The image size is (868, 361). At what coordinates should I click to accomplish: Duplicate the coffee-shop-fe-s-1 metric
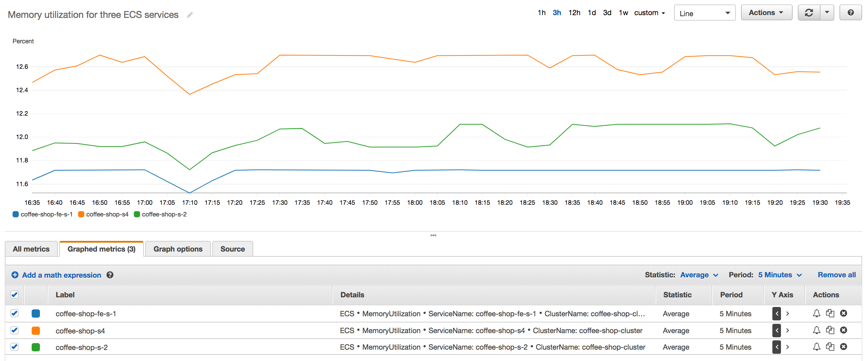(830, 314)
